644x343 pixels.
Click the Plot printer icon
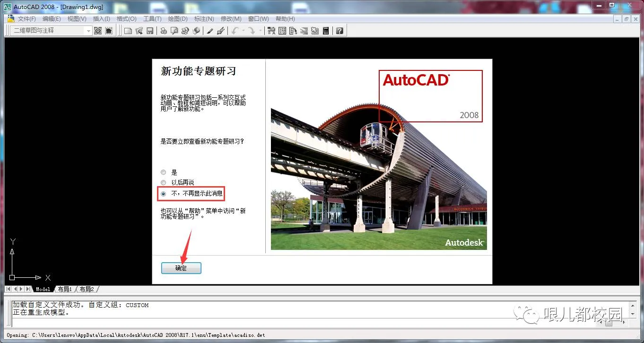tap(164, 31)
